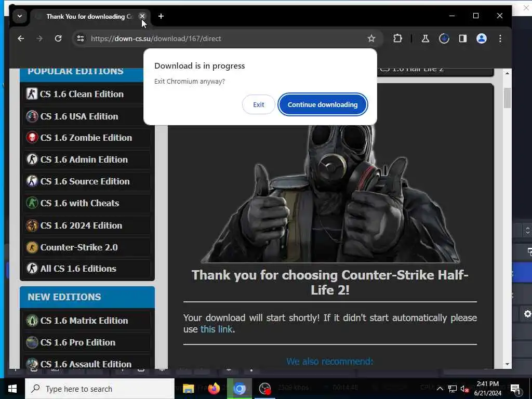Click the taskbar search box

pyautogui.click(x=100, y=389)
